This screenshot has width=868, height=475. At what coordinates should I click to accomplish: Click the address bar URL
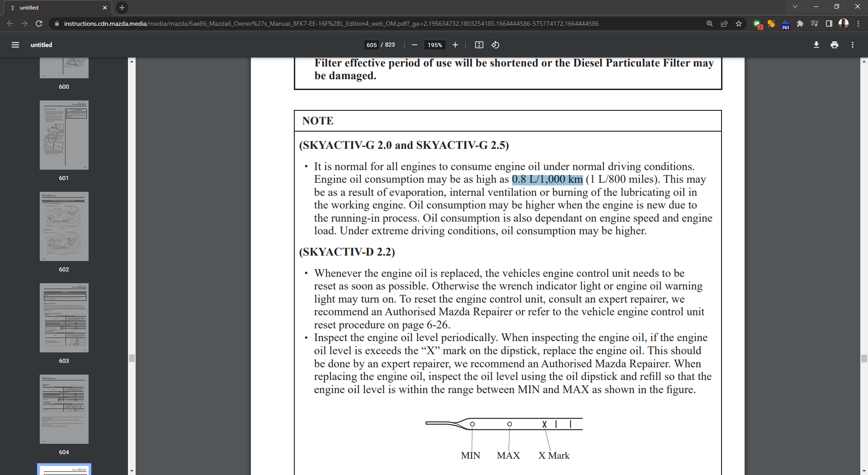(x=331, y=24)
